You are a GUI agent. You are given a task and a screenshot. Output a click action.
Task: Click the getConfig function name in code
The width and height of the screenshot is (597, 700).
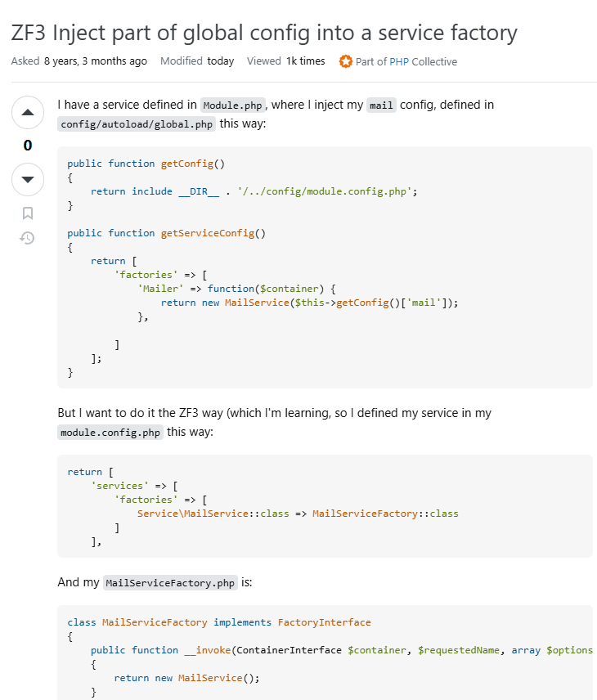pos(186,164)
